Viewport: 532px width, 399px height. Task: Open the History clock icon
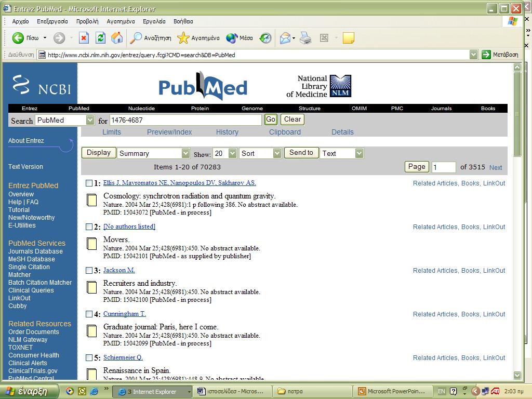265,38
